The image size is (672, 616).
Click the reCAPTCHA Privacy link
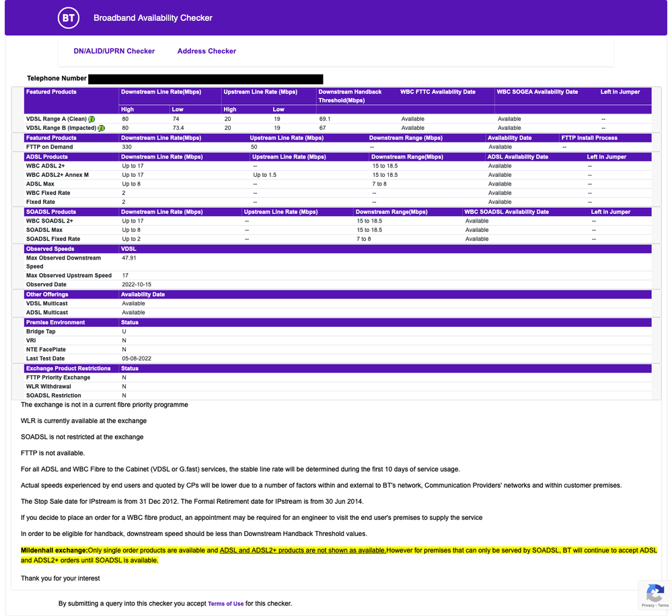click(x=648, y=606)
